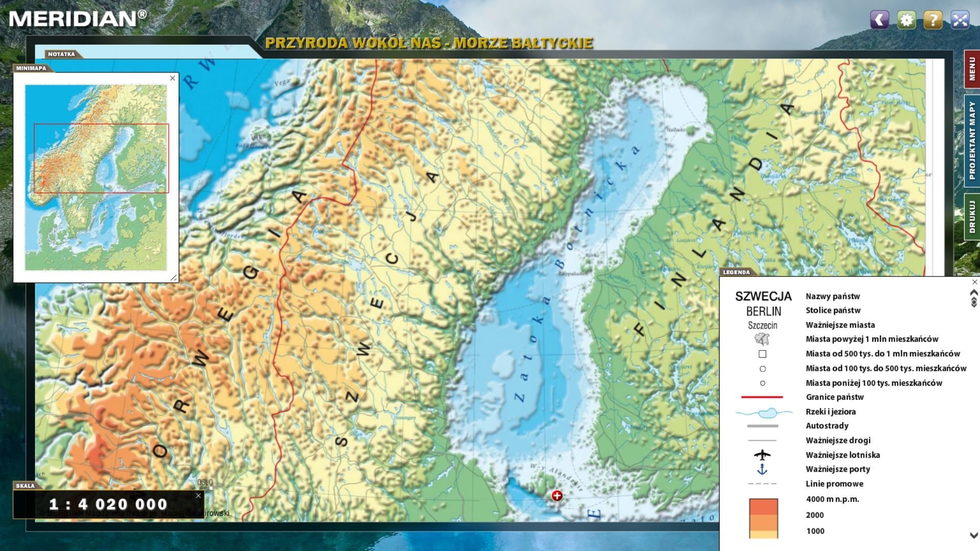This screenshot has width=980, height=551.
Task: Click the LEGENDA panel label
Action: [x=736, y=272]
